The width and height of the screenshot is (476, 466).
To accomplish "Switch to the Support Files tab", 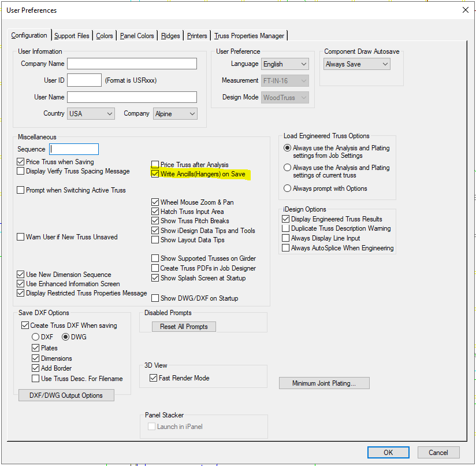I will (72, 35).
